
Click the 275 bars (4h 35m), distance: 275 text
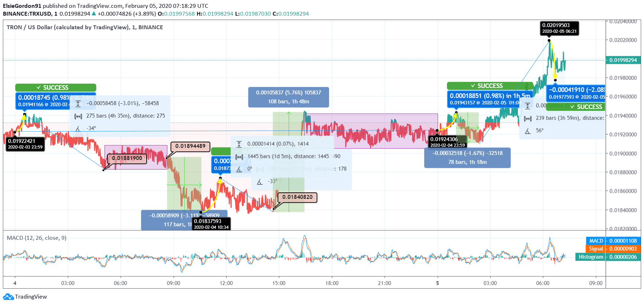coord(126,116)
